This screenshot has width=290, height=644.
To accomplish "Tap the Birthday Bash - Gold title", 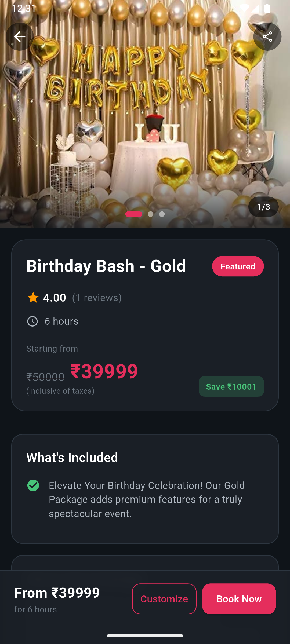I will [106, 266].
